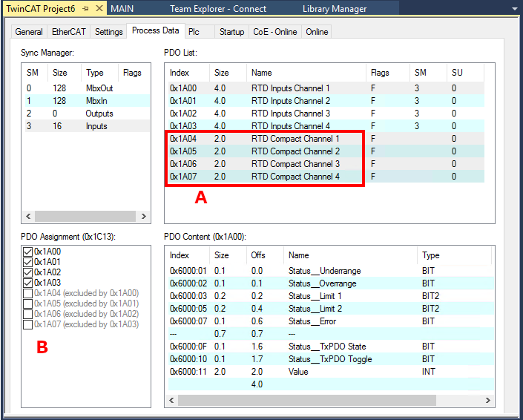Viewport: 523px width, 420px height.
Task: Tick the 0x1A05 excluded PDO checkbox
Action: [27, 303]
